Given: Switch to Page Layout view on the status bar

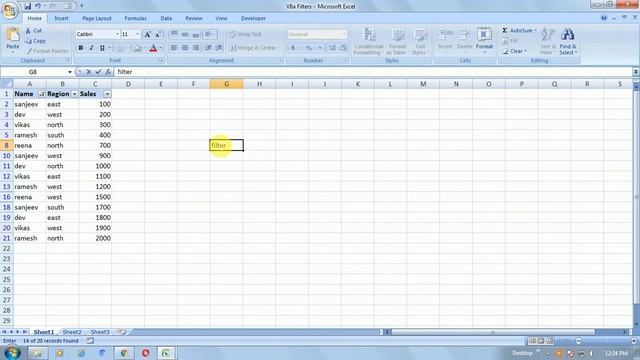Looking at the screenshot, I should point(541,341).
